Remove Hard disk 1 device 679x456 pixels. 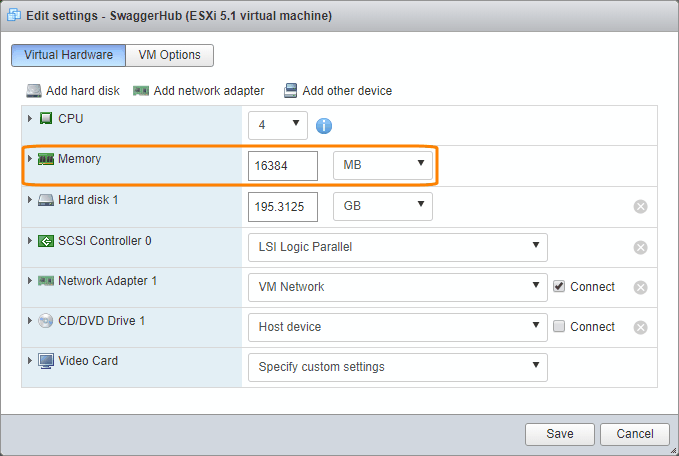pos(641,207)
